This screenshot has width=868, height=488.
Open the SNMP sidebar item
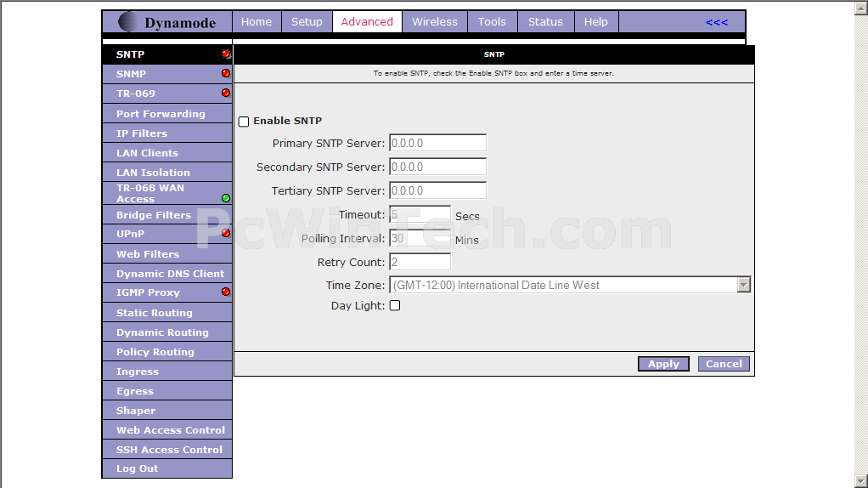[167, 74]
